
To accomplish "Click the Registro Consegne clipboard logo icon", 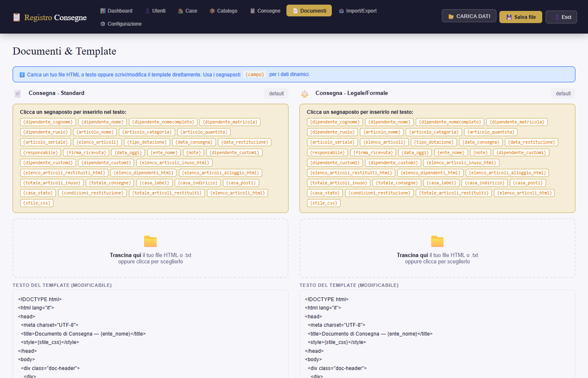I will coord(16,17).
